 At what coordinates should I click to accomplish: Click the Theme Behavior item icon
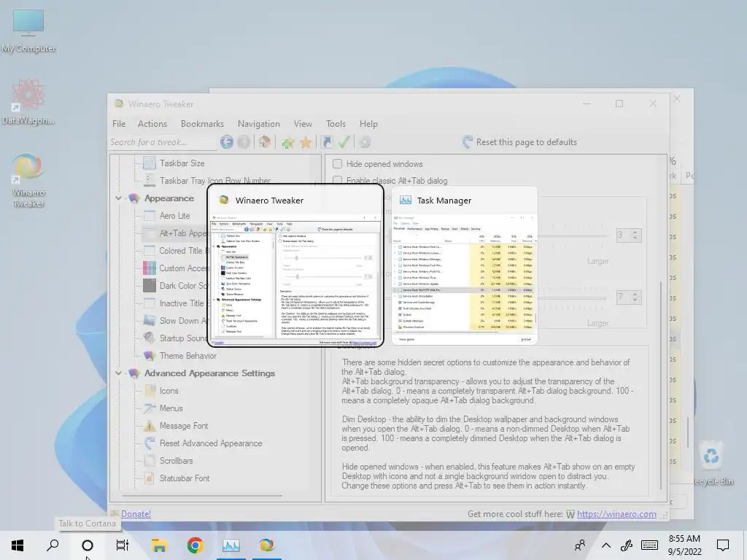click(150, 356)
